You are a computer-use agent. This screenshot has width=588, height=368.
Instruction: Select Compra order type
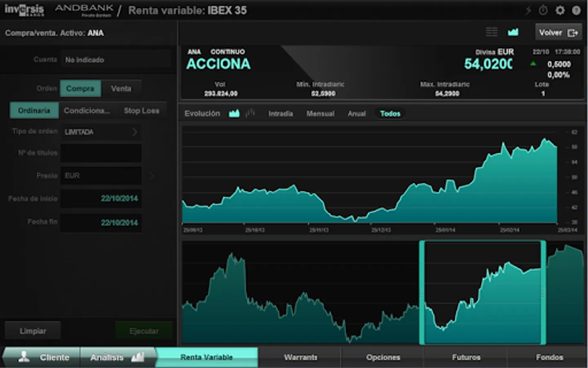click(80, 88)
